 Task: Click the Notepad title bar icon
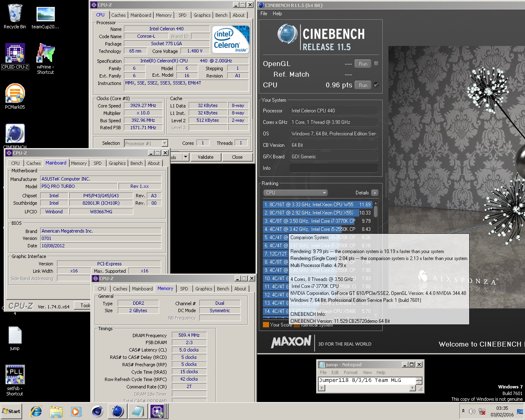(x=322, y=364)
